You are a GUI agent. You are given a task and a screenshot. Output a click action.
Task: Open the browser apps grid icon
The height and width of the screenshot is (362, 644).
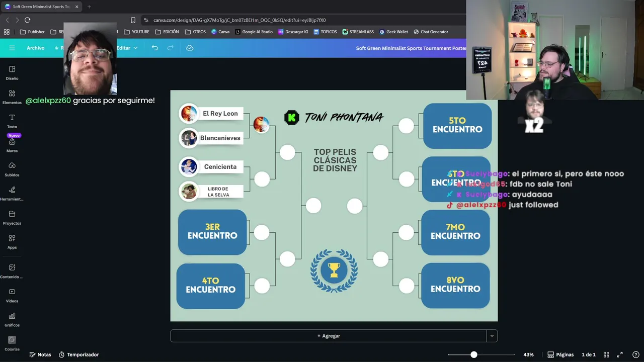pos(7,32)
